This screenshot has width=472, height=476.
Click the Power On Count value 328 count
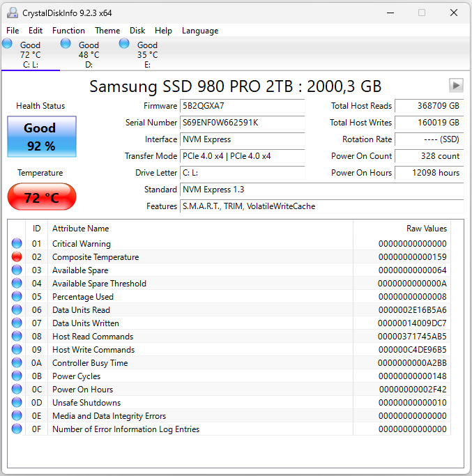coord(429,156)
